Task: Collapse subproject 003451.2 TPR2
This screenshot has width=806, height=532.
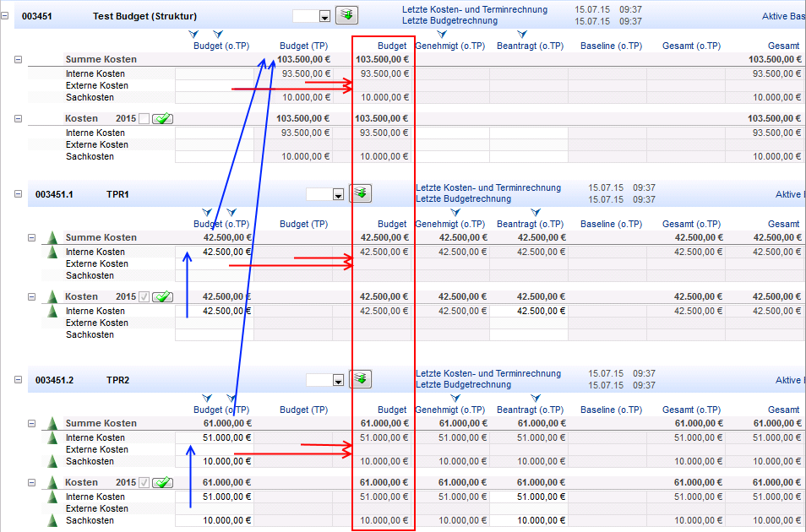Action: pyautogui.click(x=18, y=380)
